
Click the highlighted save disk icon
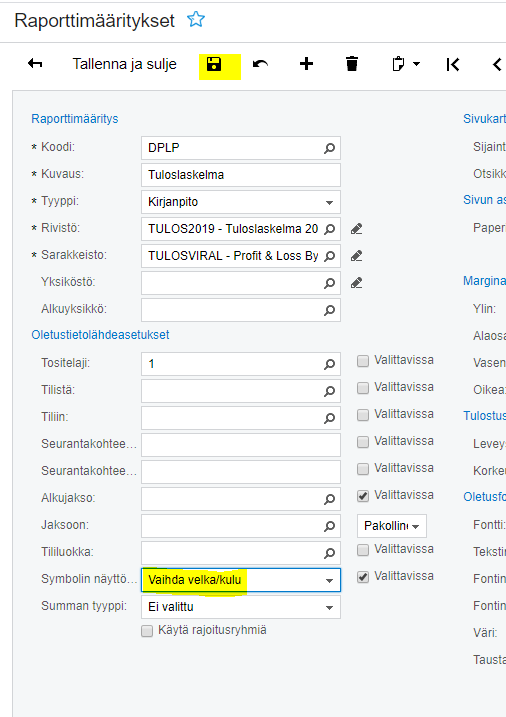214,64
